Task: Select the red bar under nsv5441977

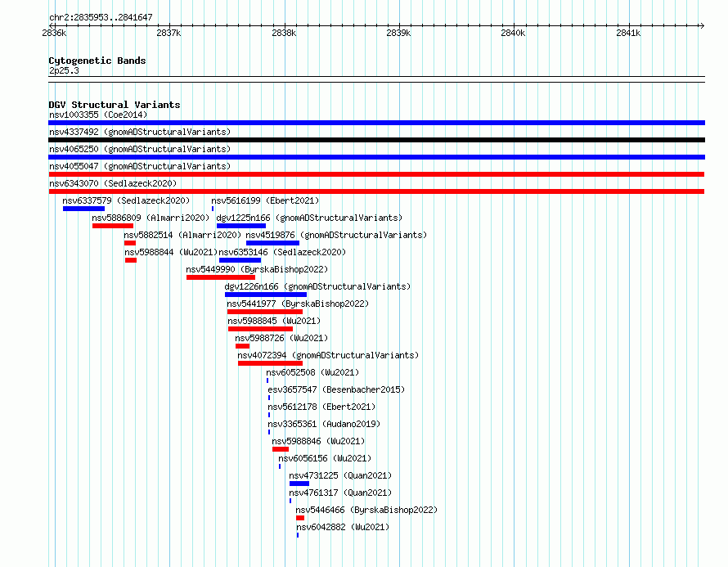Action: pyautogui.click(x=265, y=312)
